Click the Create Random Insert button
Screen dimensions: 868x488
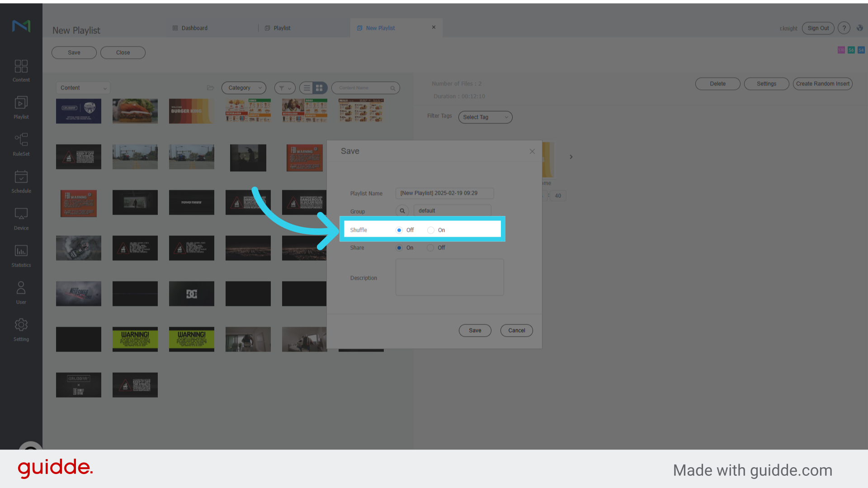(x=822, y=84)
